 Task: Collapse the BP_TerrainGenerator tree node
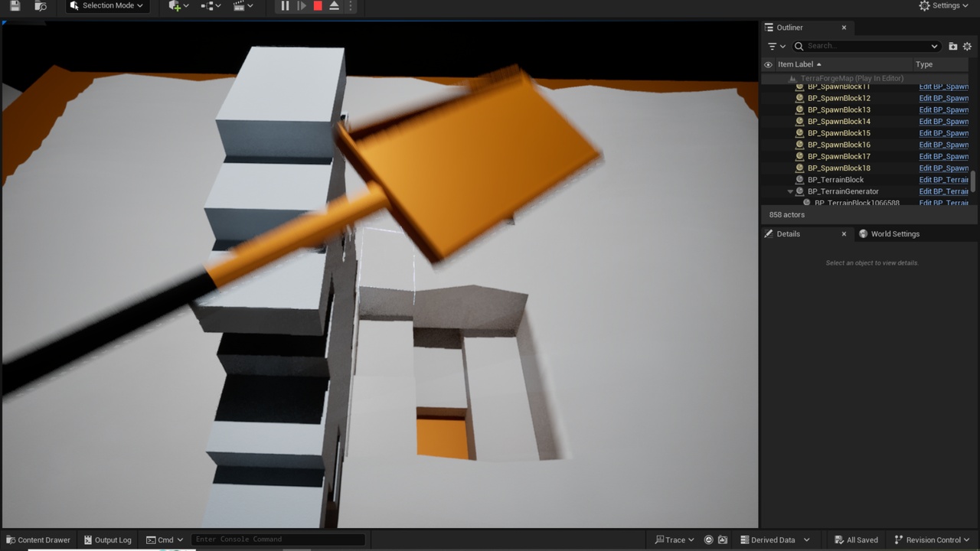(790, 191)
